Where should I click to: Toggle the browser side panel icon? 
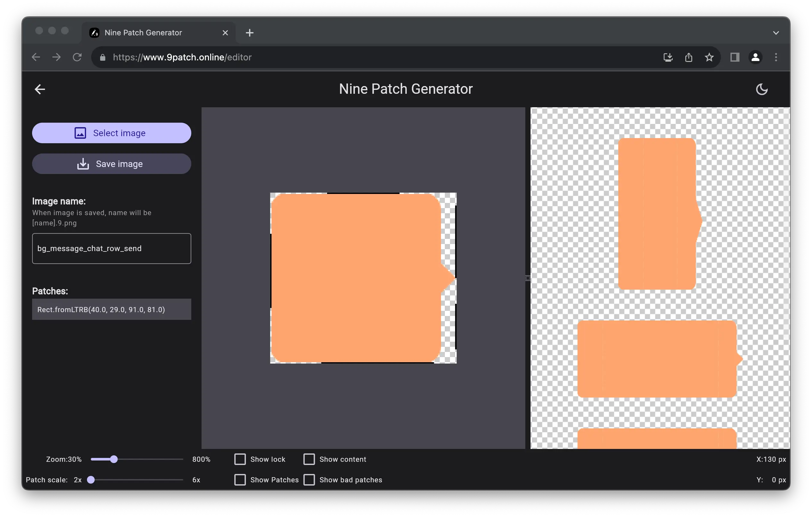click(x=735, y=57)
